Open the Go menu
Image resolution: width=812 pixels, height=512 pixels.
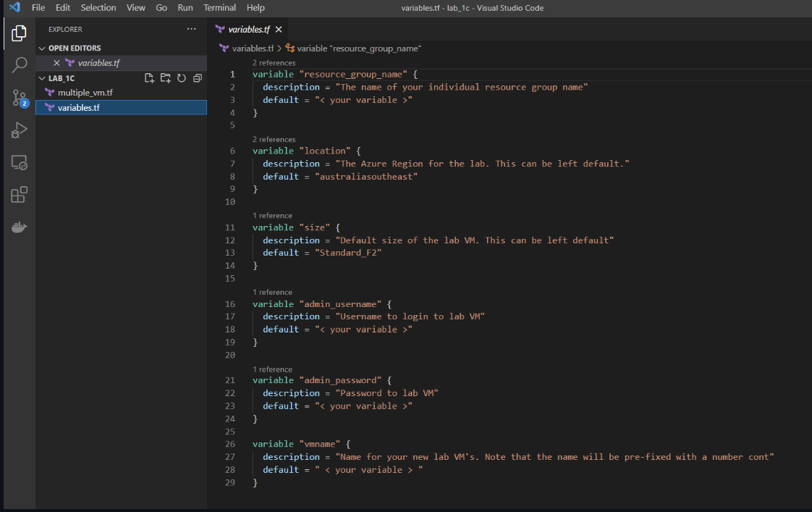pyautogui.click(x=161, y=8)
